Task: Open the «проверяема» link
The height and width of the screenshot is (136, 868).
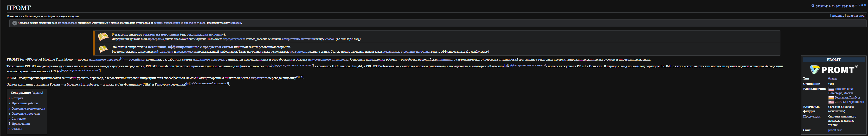Action: coord(156,39)
